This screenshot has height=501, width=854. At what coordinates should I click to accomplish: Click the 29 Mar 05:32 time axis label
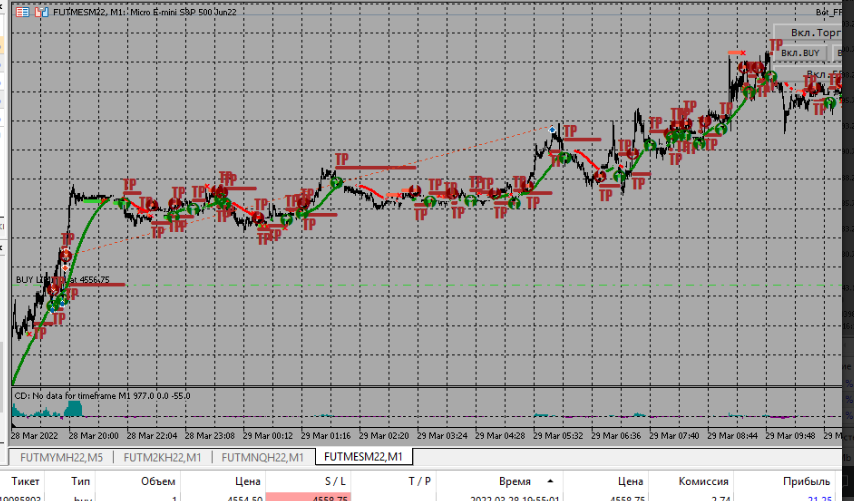pyautogui.click(x=558, y=436)
